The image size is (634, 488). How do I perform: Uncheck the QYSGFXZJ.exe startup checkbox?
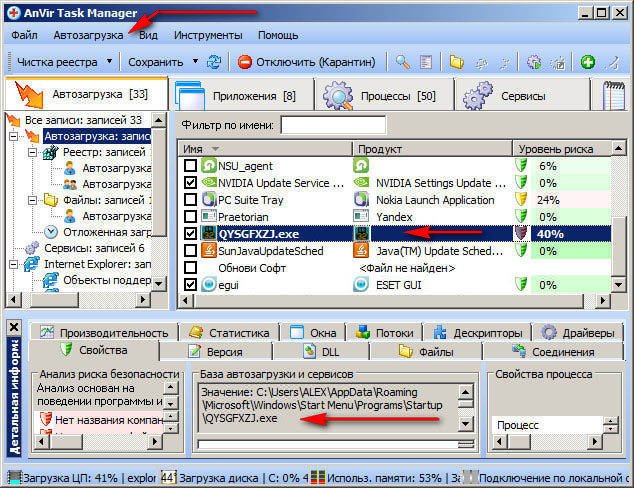(191, 233)
